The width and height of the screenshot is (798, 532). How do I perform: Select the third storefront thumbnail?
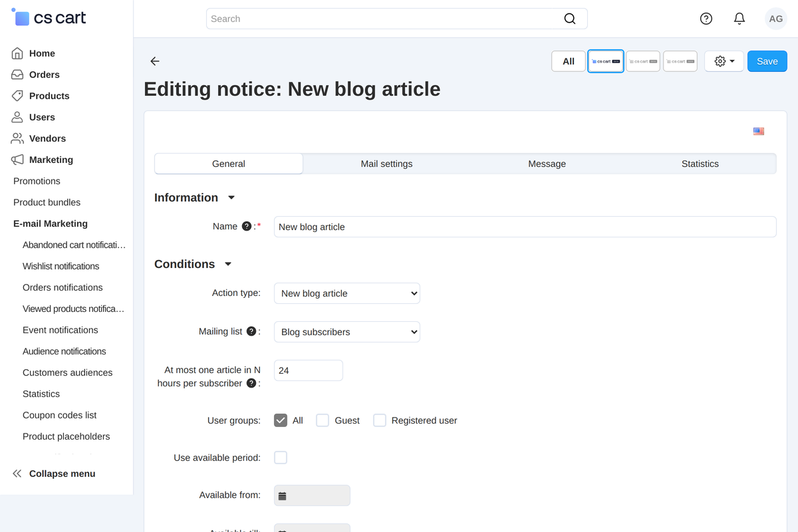coord(680,61)
